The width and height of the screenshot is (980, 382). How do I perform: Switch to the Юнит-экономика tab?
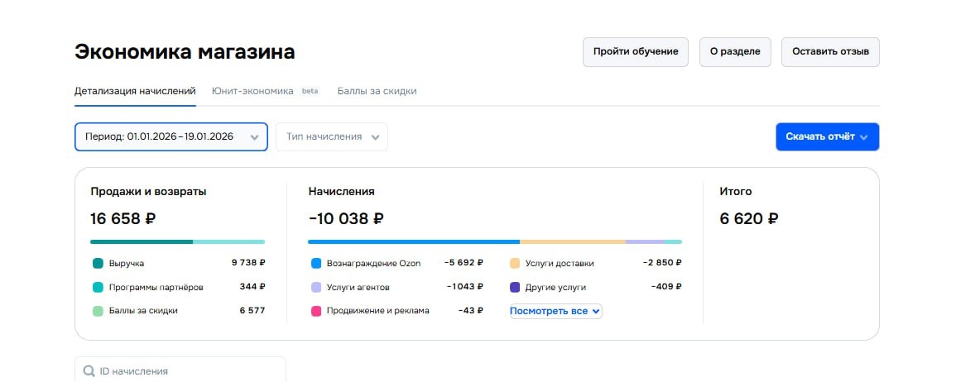(x=252, y=91)
